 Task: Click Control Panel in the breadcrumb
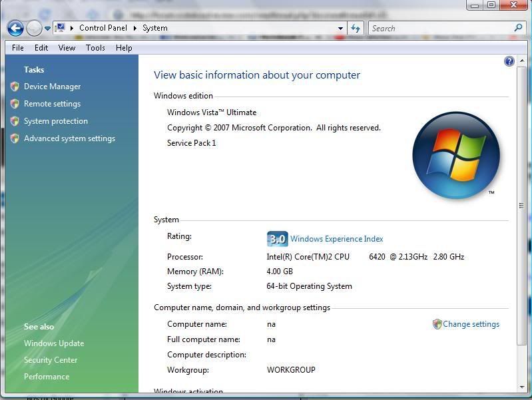[103, 28]
